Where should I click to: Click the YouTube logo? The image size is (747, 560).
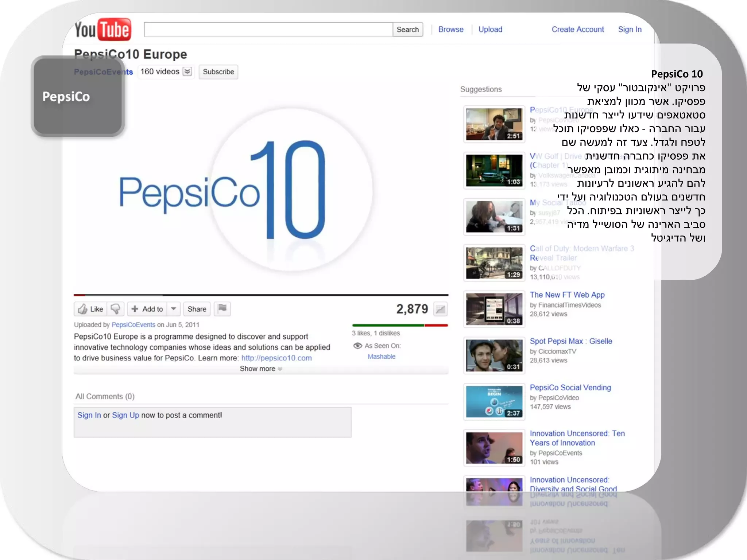coord(103,29)
